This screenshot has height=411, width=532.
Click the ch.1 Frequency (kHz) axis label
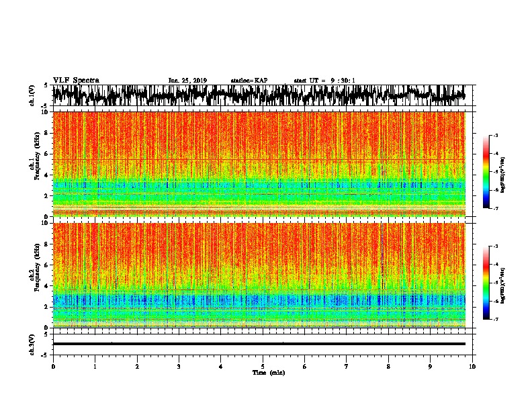pyautogui.click(x=36, y=156)
